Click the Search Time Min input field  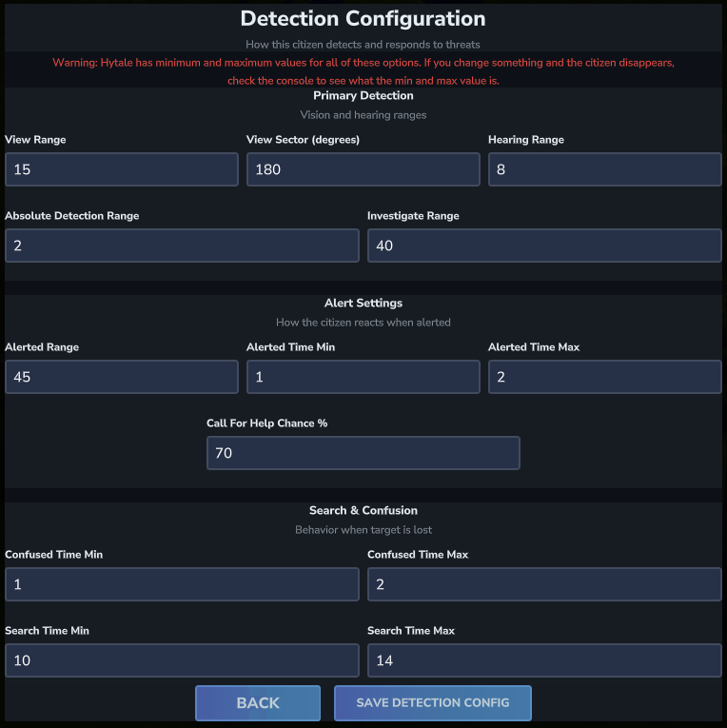(x=182, y=660)
